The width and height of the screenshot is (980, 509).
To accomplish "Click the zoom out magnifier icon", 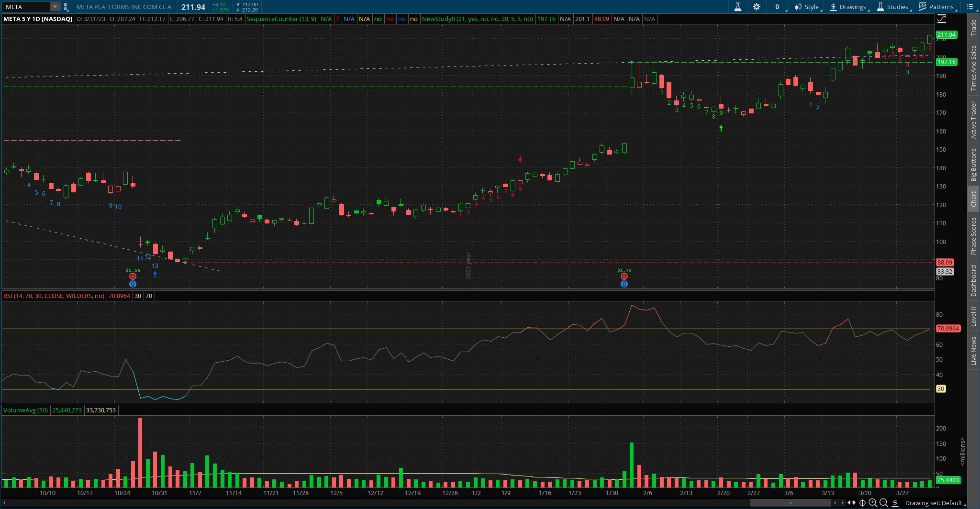I will (x=884, y=503).
